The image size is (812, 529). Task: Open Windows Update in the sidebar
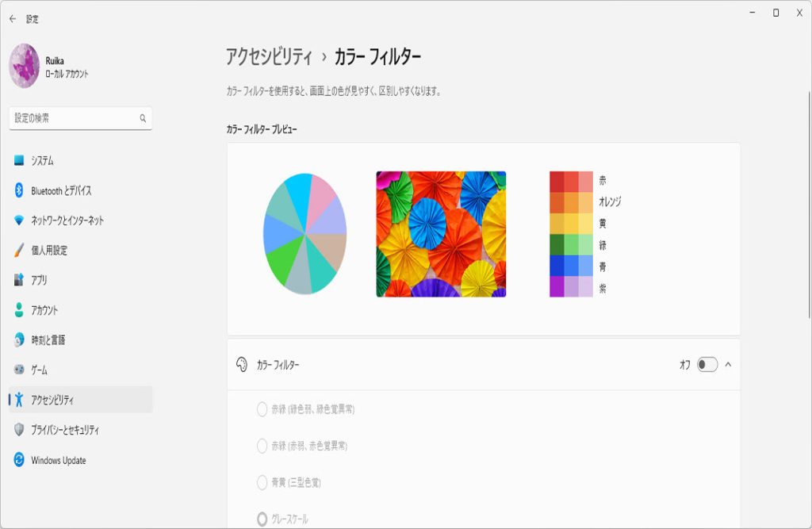pos(58,460)
